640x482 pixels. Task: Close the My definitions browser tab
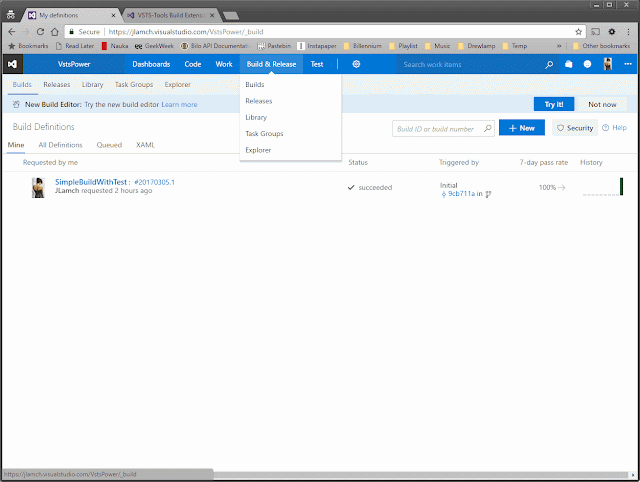click(113, 16)
